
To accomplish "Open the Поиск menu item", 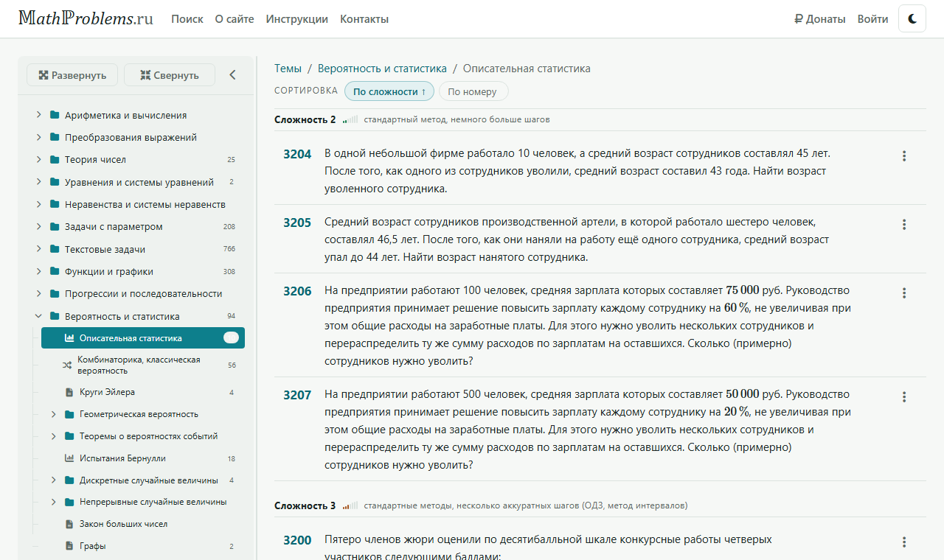I will coord(187,19).
